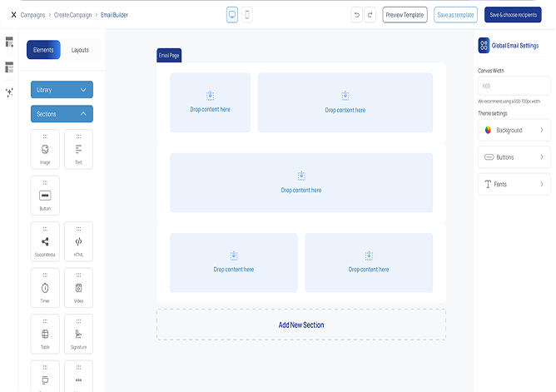Click the drag handle above HTML element
Viewport: 556px width, 392px height.
point(79,229)
